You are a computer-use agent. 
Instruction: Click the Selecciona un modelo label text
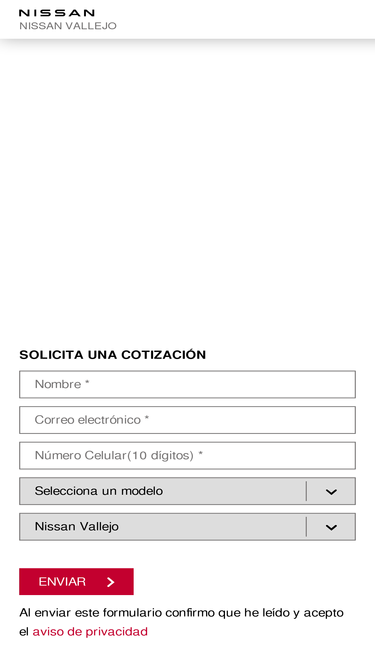pos(99,491)
